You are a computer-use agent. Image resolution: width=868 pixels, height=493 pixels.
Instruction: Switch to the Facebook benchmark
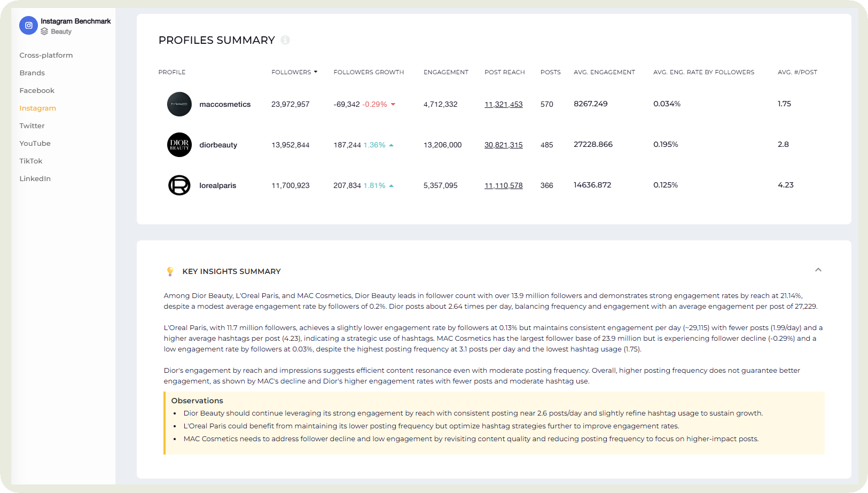tap(37, 90)
